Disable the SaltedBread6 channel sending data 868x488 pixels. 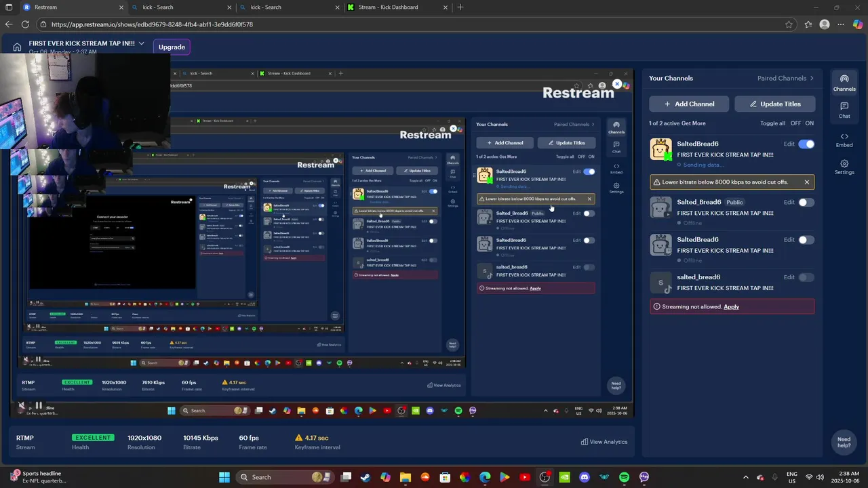(x=806, y=144)
